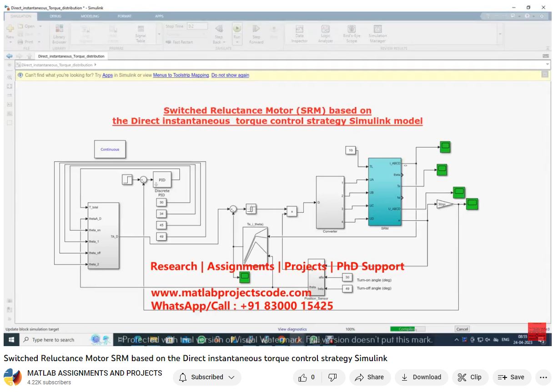Click the Run simulation button
Screen dimensions: 558x392
(x=237, y=31)
